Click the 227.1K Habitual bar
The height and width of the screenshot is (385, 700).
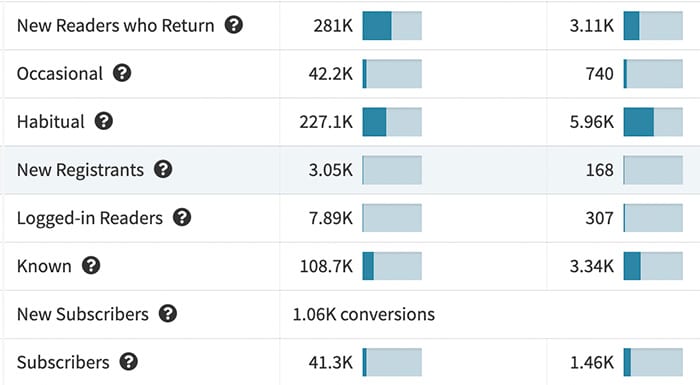392,121
